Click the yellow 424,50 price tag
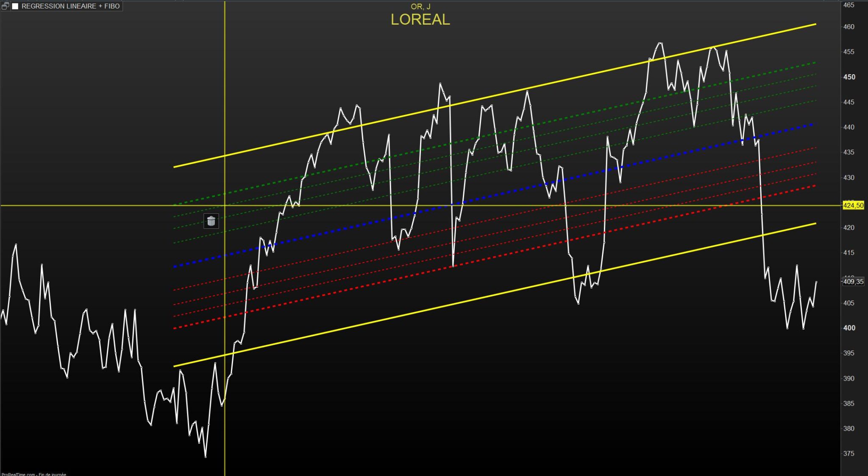 click(x=853, y=205)
